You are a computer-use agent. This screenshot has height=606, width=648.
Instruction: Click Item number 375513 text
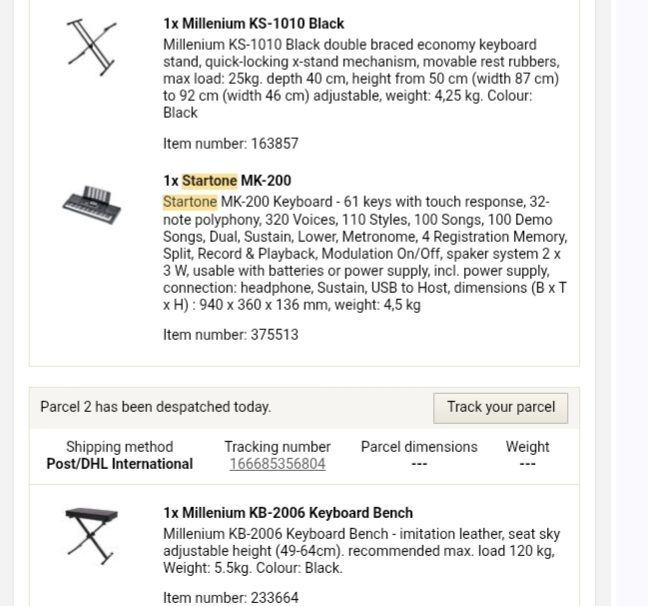click(231, 335)
